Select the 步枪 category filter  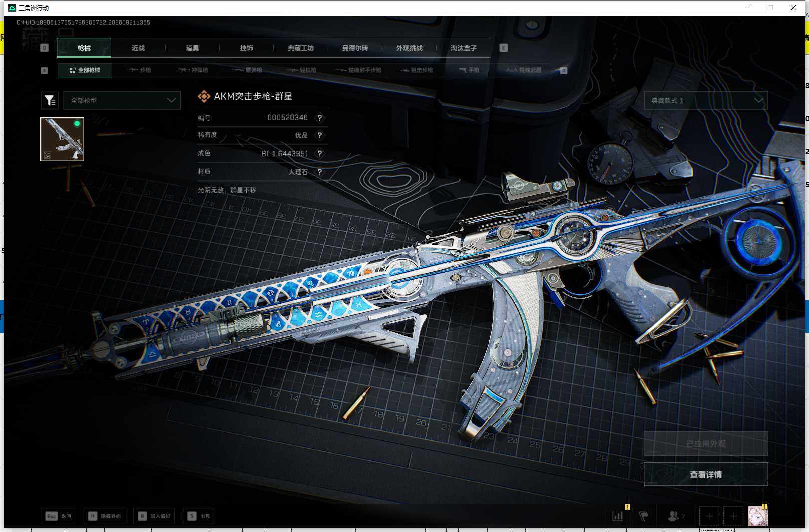(x=139, y=70)
